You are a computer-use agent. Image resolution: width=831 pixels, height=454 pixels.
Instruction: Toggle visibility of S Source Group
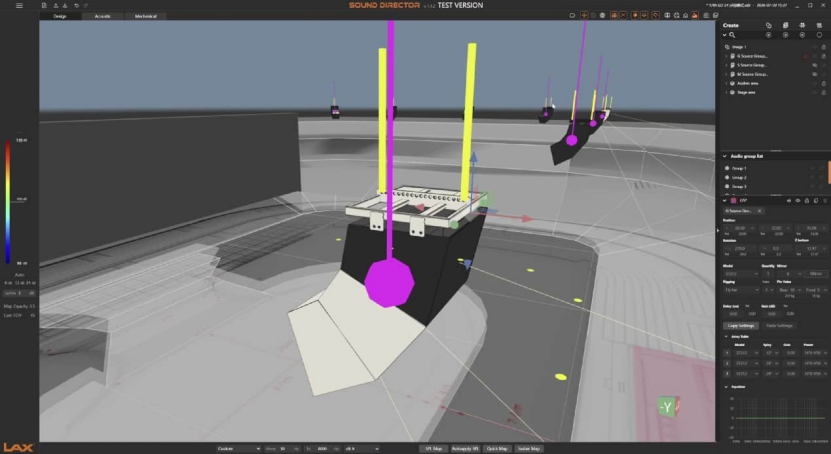(x=815, y=65)
